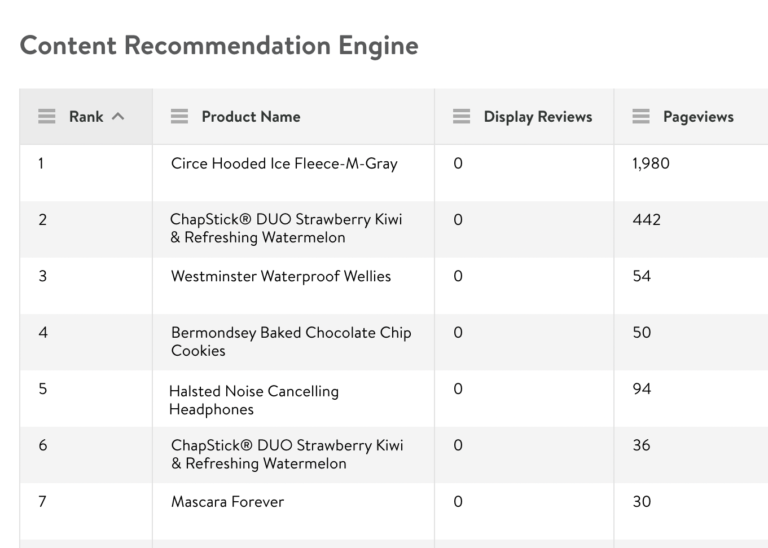Click the 1,980 pageviews cell
The width and height of the screenshot is (768, 548).
651,164
